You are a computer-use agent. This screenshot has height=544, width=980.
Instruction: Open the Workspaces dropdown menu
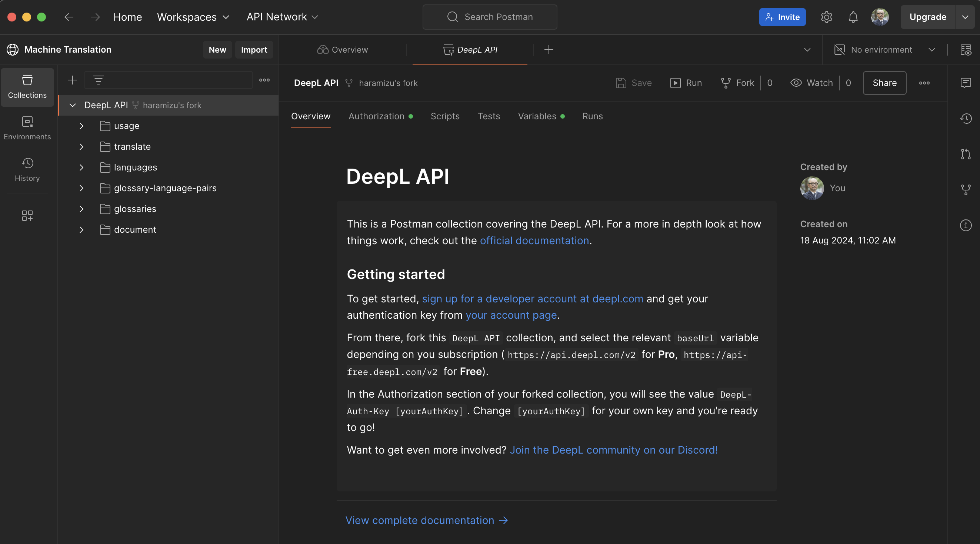coord(193,17)
